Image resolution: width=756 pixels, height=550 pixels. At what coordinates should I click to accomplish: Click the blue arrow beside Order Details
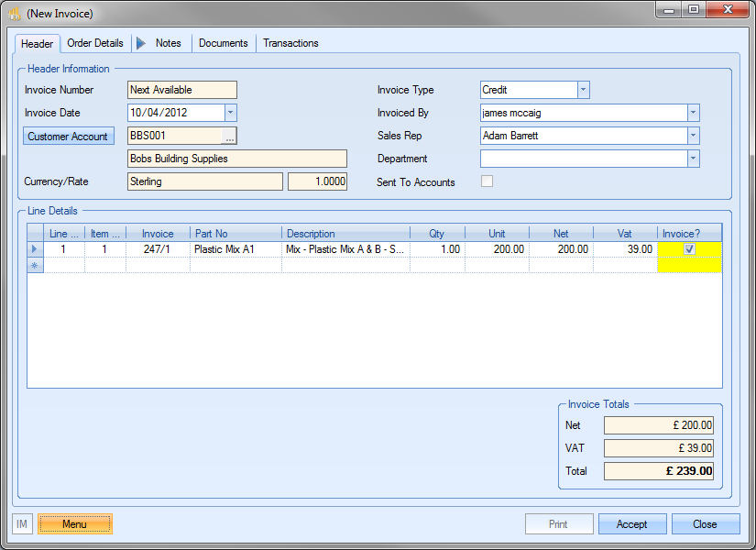point(141,43)
